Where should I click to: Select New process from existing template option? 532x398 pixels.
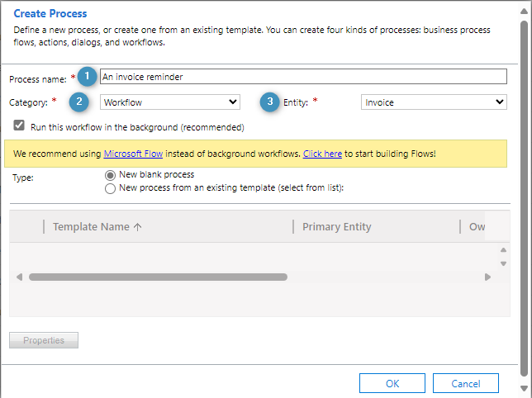[x=110, y=188]
